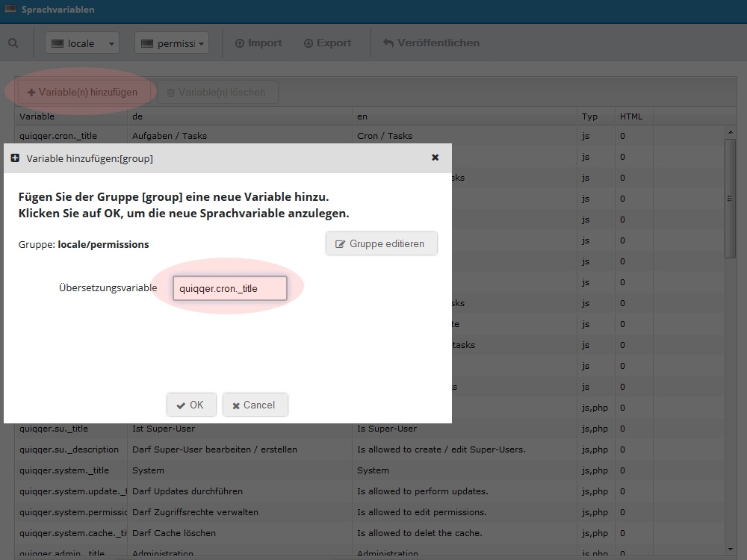Expand the permissions dropdown
Screen dimensions: 747x560
coord(172,43)
